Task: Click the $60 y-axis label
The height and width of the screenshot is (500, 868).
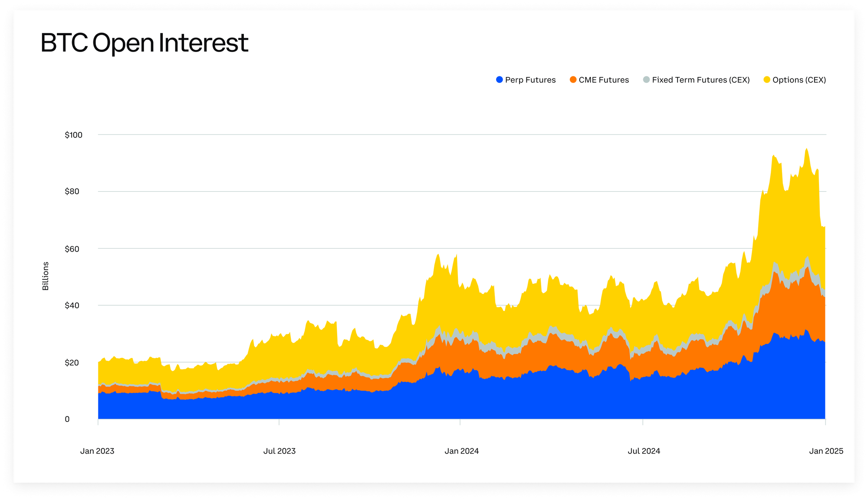Action: [72, 249]
